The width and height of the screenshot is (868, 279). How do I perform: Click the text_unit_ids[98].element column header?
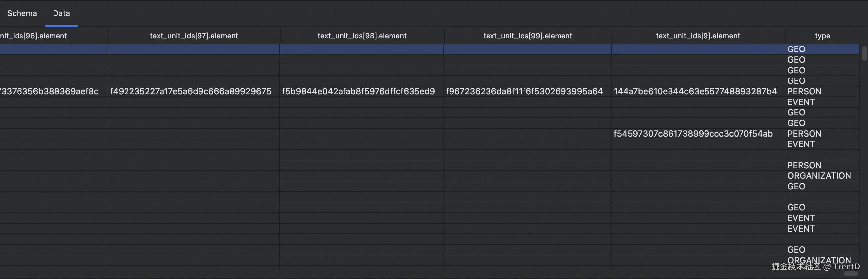362,36
